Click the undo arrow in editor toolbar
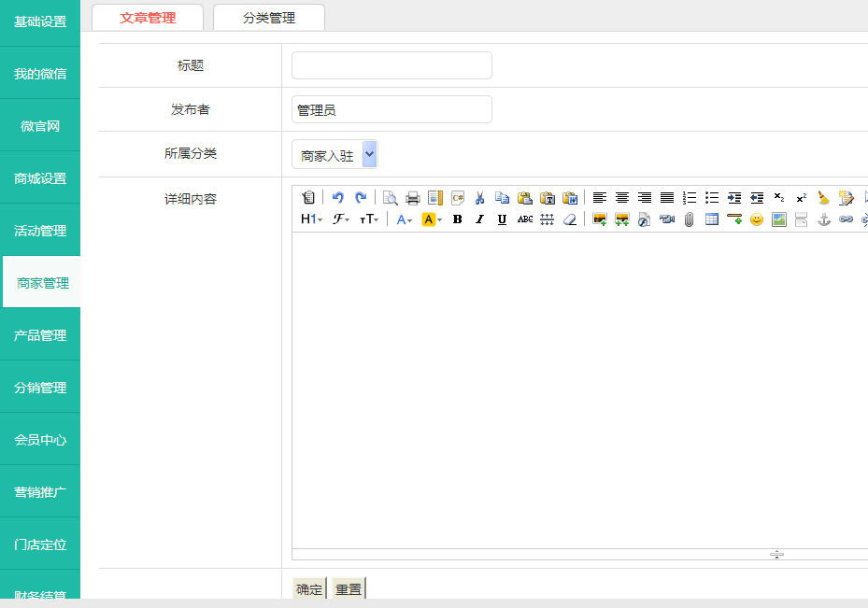The image size is (868, 608). tap(338, 198)
